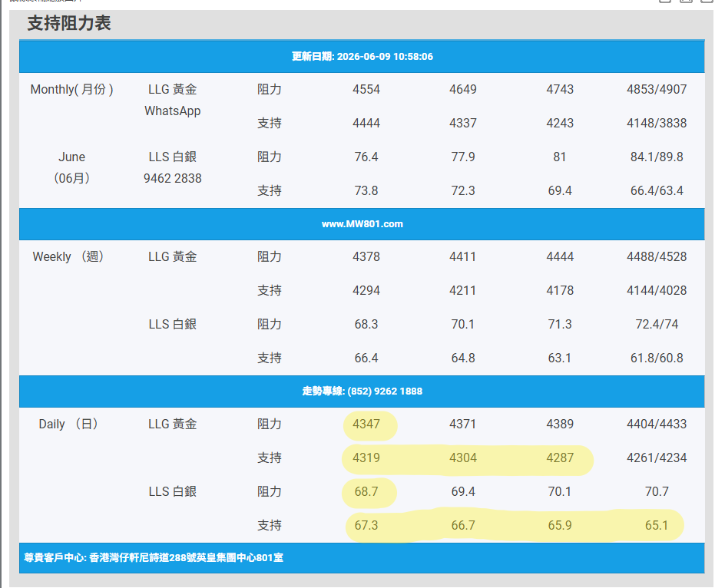Click the 9462 2838 WhatsApp number

(x=172, y=178)
